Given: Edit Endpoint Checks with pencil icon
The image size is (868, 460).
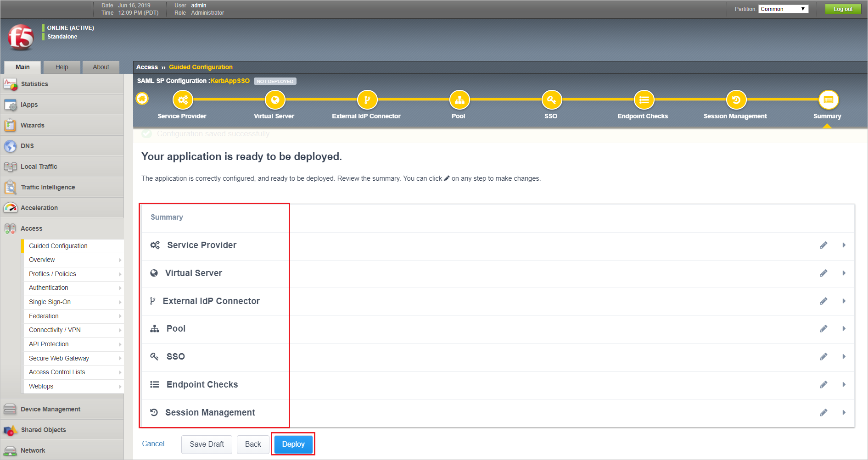Looking at the screenshot, I should (823, 385).
